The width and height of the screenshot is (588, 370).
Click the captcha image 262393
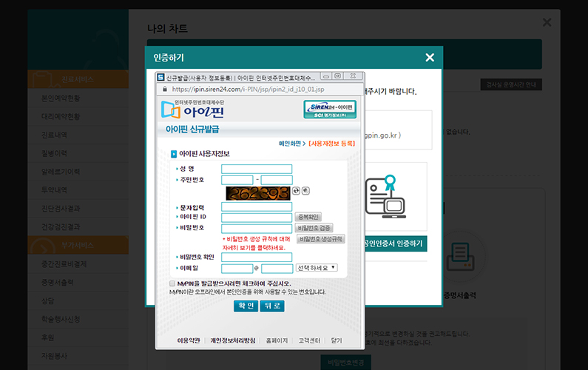coord(258,193)
